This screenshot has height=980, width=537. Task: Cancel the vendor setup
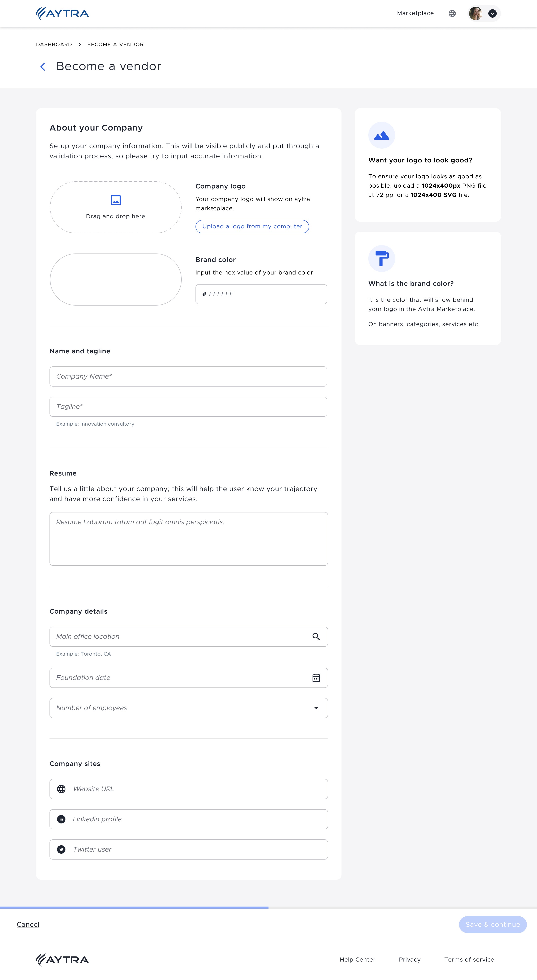click(28, 924)
